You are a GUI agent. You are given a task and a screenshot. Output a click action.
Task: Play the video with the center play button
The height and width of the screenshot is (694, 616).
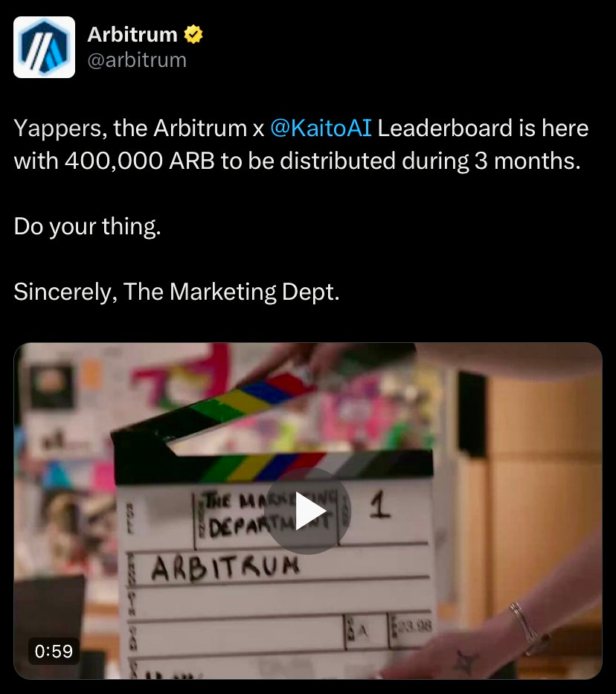click(307, 511)
